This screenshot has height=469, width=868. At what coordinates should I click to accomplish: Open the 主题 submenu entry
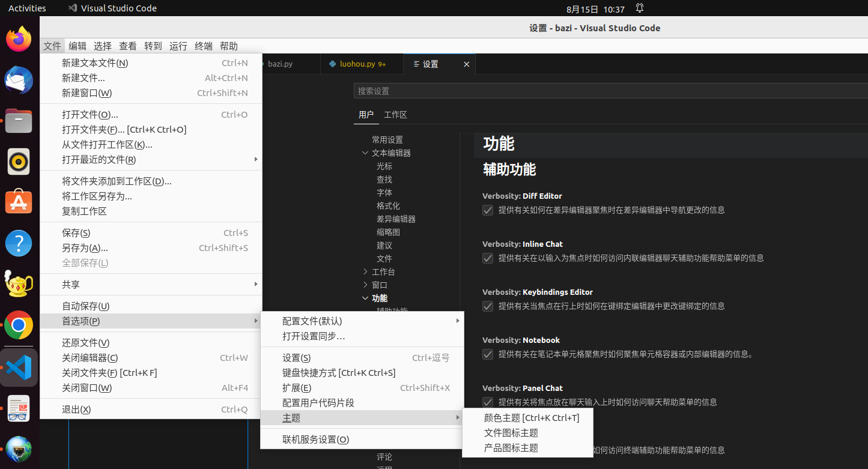[362, 418]
